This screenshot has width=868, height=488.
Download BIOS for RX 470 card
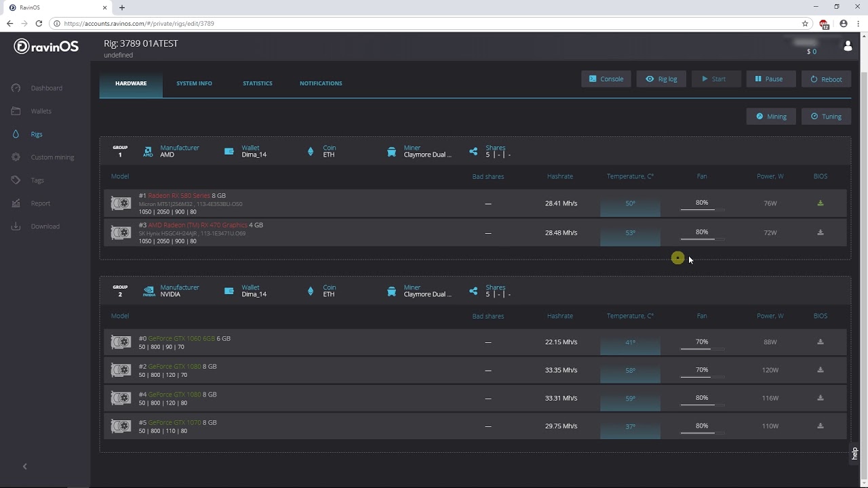coord(821,232)
